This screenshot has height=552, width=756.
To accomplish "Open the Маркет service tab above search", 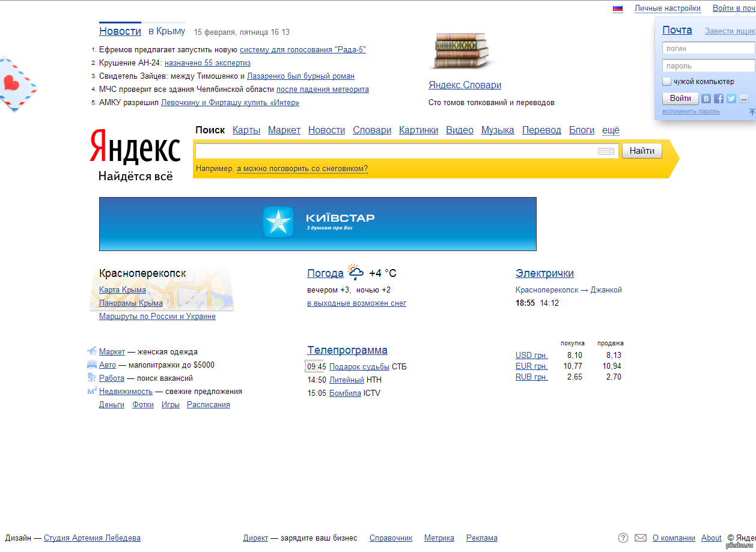I will (x=284, y=130).
